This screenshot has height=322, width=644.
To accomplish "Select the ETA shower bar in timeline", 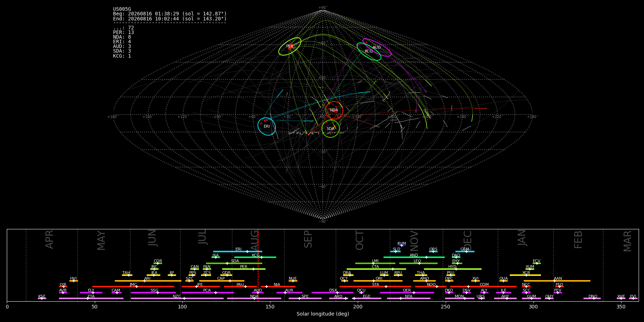I will pyautogui.click(x=91, y=298).
